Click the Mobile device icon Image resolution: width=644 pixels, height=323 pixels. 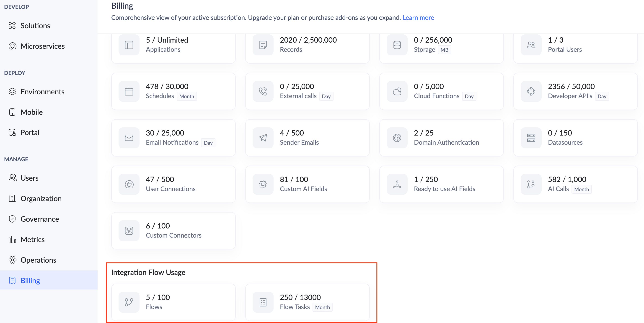pos(12,112)
